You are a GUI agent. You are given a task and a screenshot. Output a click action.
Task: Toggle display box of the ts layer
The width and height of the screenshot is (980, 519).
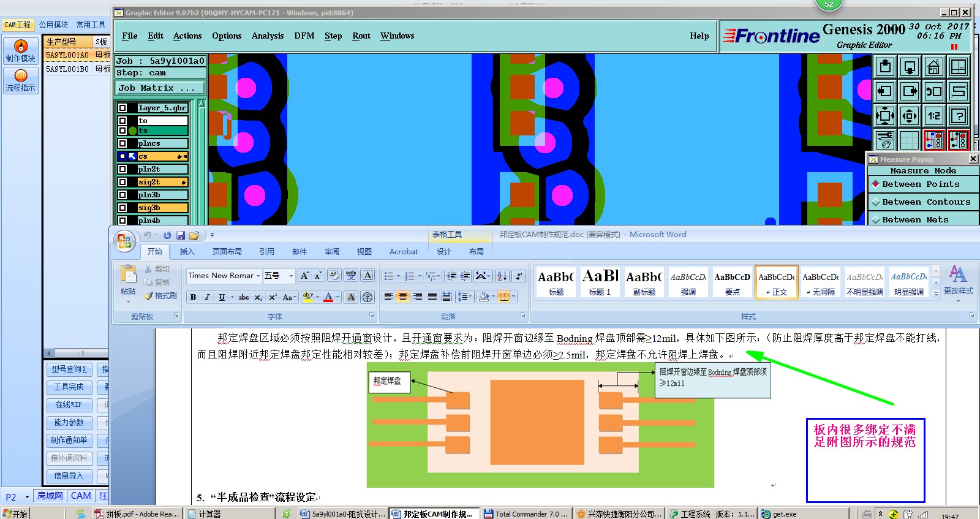pyautogui.click(x=123, y=131)
